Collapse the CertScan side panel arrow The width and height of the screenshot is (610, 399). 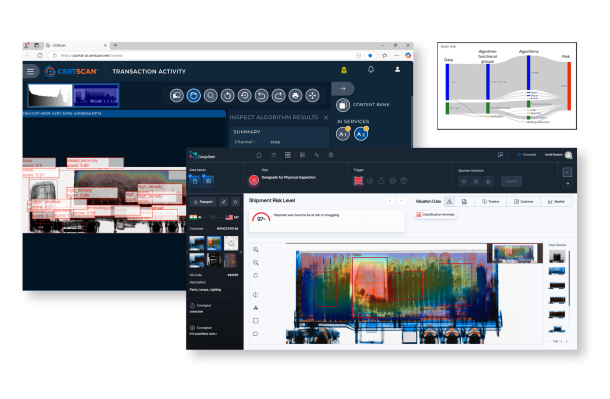343,89
